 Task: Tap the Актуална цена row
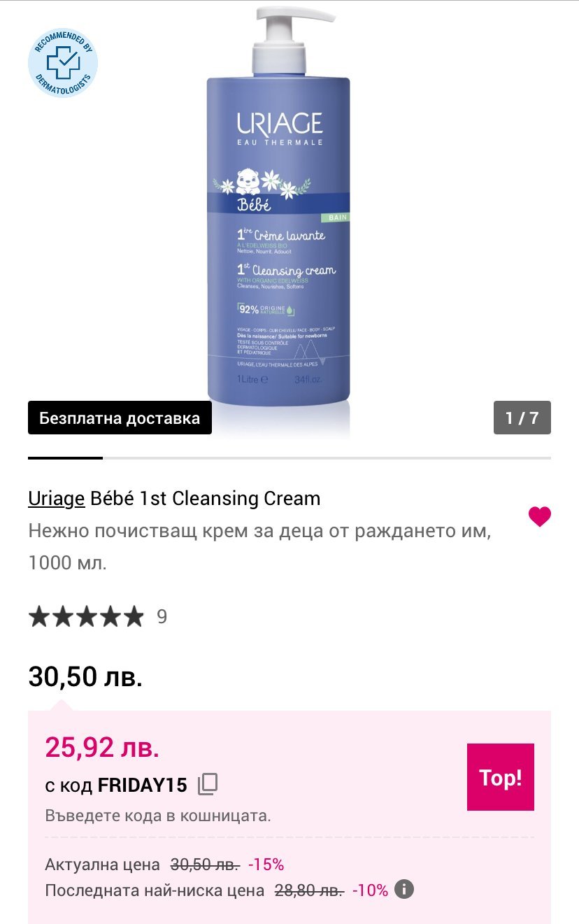point(164,865)
